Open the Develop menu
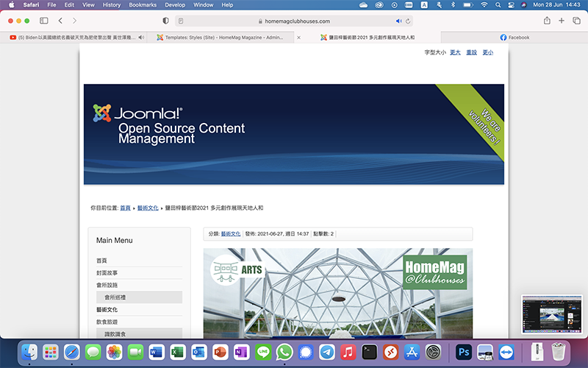The height and width of the screenshot is (368, 588). 175,4
